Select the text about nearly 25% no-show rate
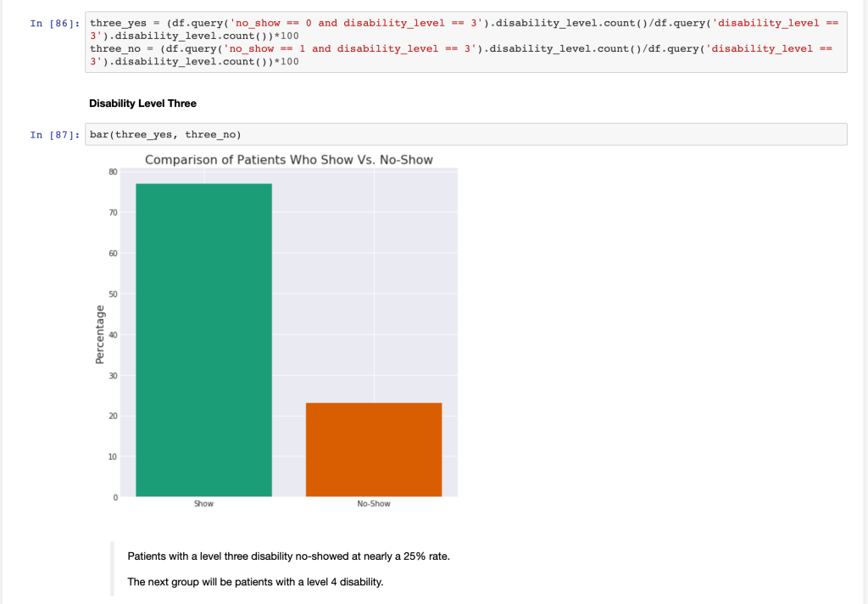This screenshot has height=604, width=868. (288, 556)
